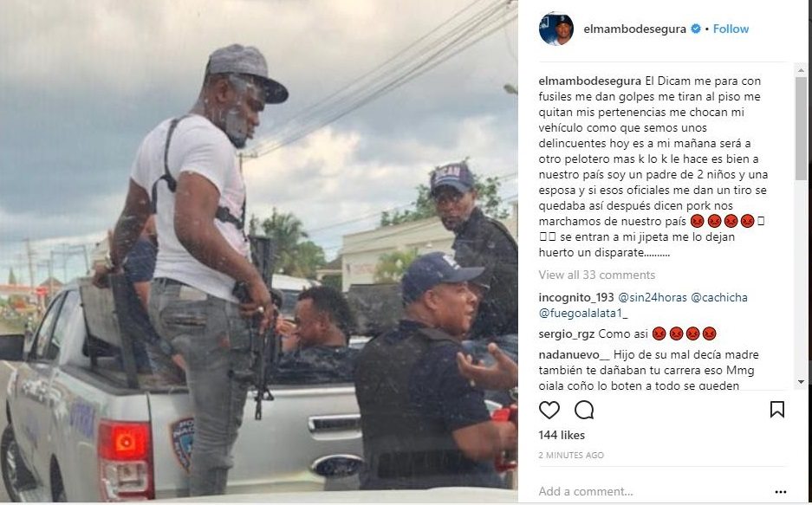
Task: Open the 2 MINUTES AGO timestamp
Action: (571, 456)
